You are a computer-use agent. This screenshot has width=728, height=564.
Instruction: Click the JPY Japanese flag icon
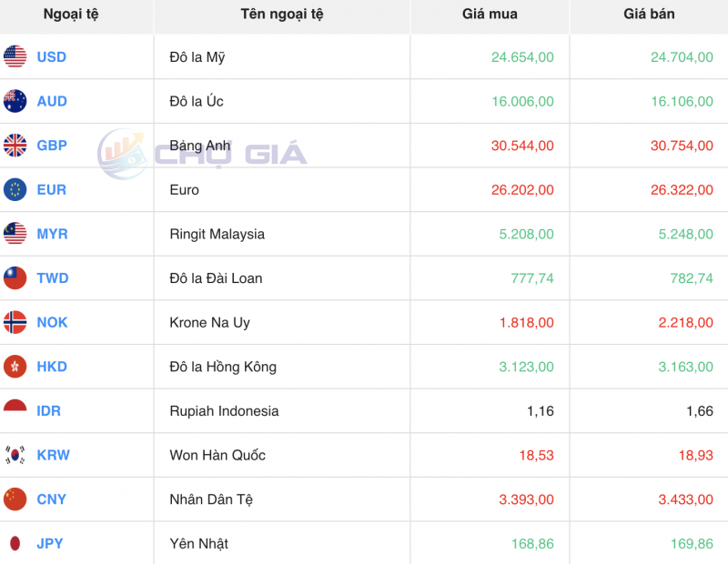point(15,542)
